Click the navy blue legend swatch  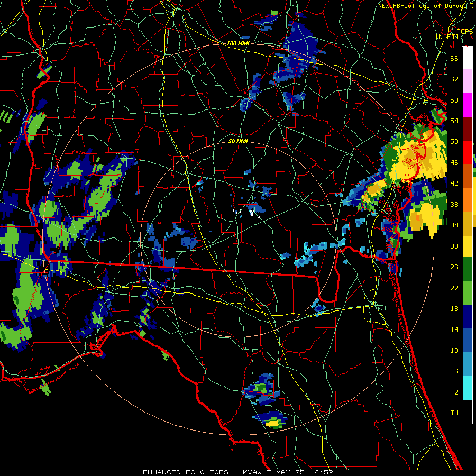pos(467,317)
